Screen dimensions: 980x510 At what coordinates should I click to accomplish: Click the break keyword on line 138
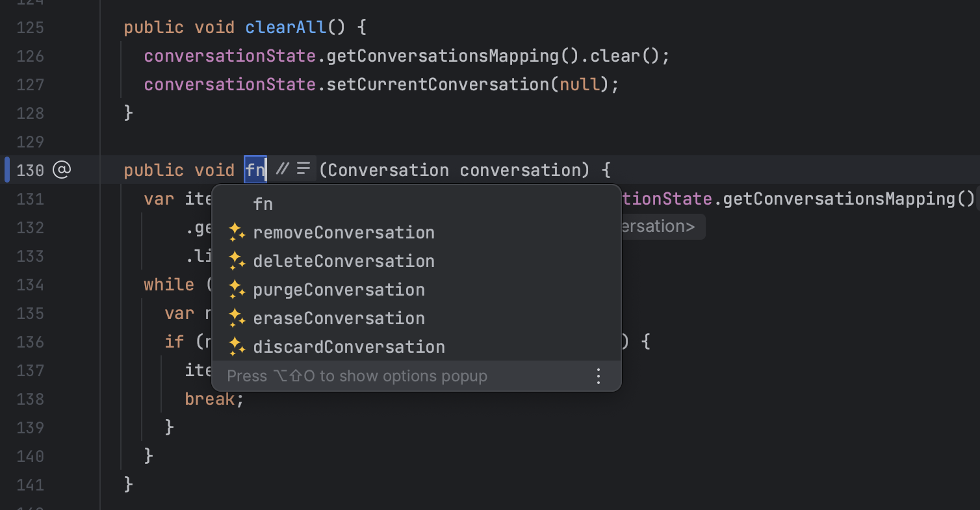(x=209, y=399)
